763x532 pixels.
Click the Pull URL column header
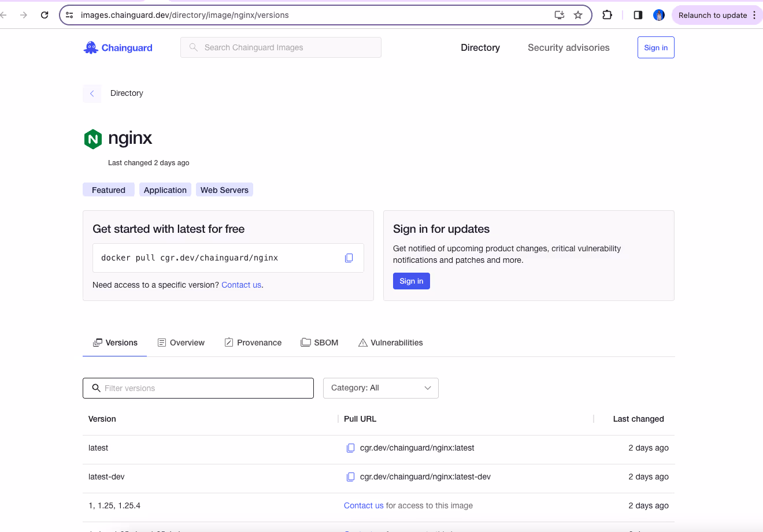click(360, 419)
